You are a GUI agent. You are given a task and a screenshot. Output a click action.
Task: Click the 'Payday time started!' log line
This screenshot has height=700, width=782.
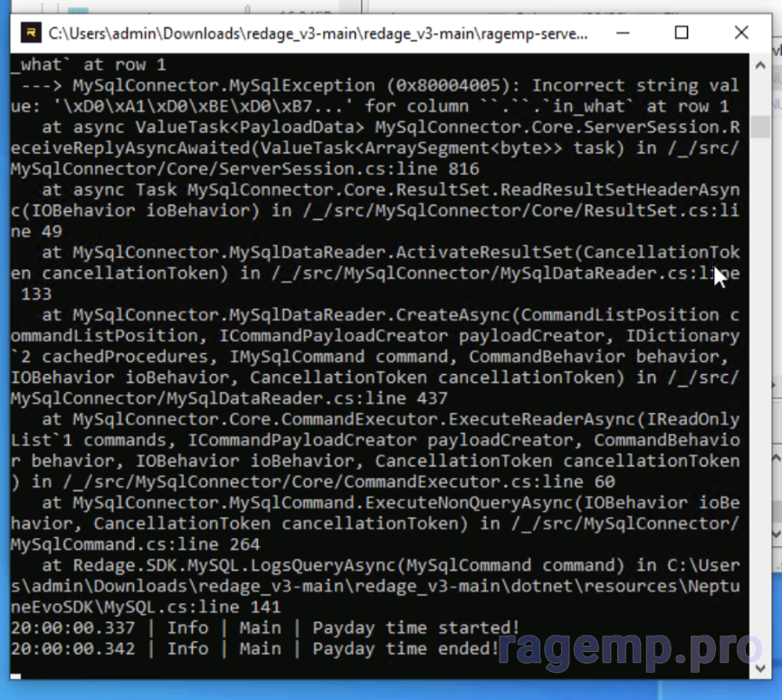click(x=416, y=628)
